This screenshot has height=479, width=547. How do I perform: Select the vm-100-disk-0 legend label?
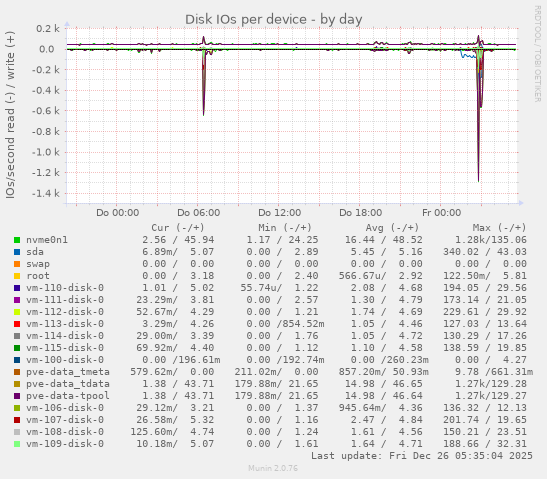(65, 360)
